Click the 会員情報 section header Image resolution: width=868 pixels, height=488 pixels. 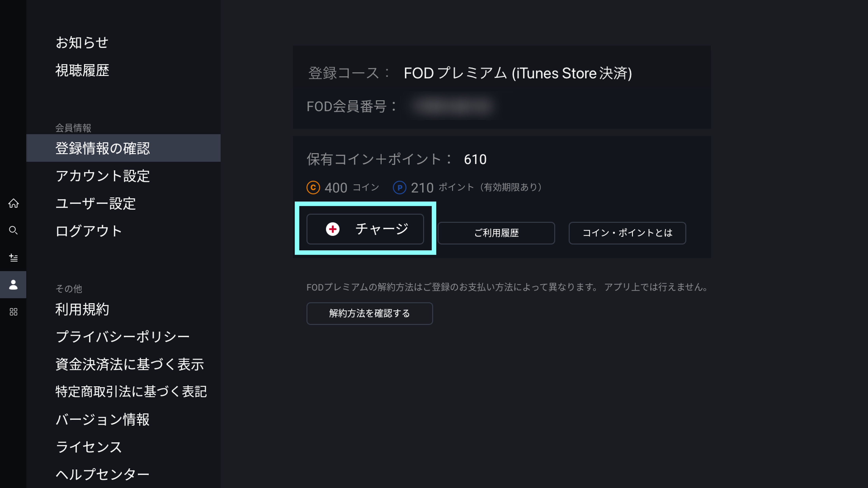coord(73,128)
